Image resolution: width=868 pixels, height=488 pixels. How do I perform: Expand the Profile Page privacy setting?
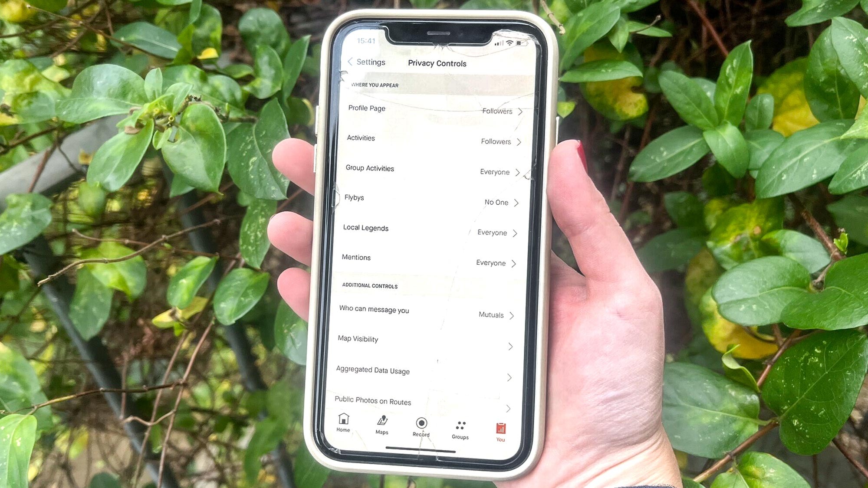518,111
